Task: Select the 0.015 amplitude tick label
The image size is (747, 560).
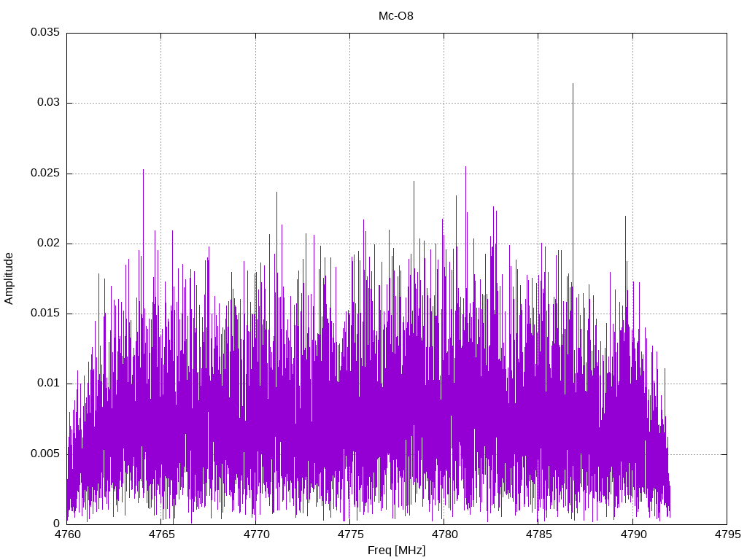Action: [x=45, y=314]
